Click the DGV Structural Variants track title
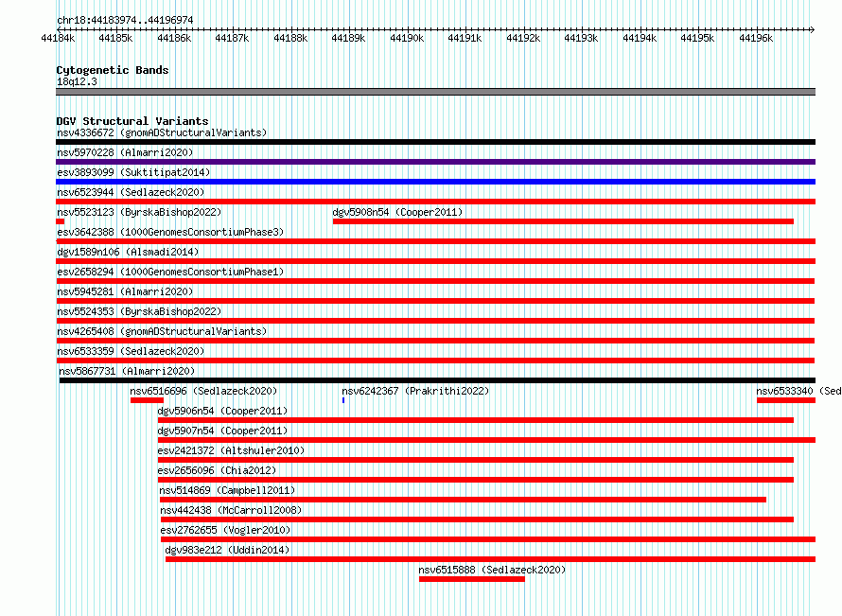This screenshot has width=842, height=616. (132, 121)
